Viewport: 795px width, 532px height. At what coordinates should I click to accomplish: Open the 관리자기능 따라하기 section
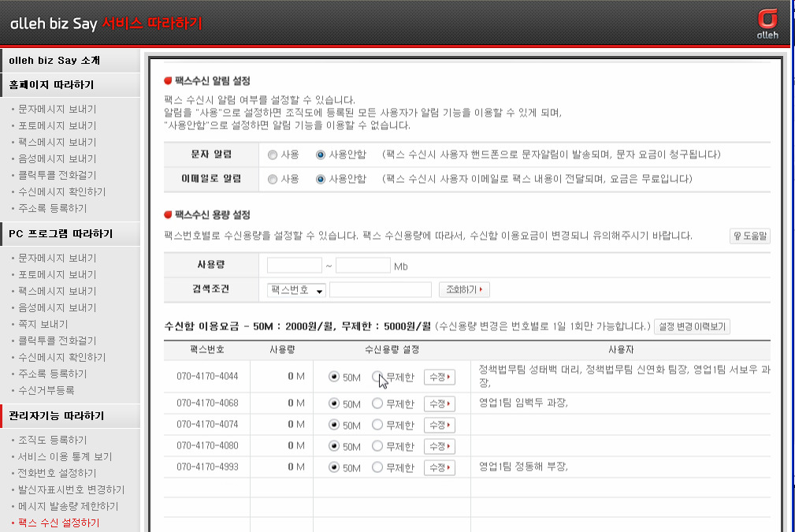pyautogui.click(x=70, y=416)
